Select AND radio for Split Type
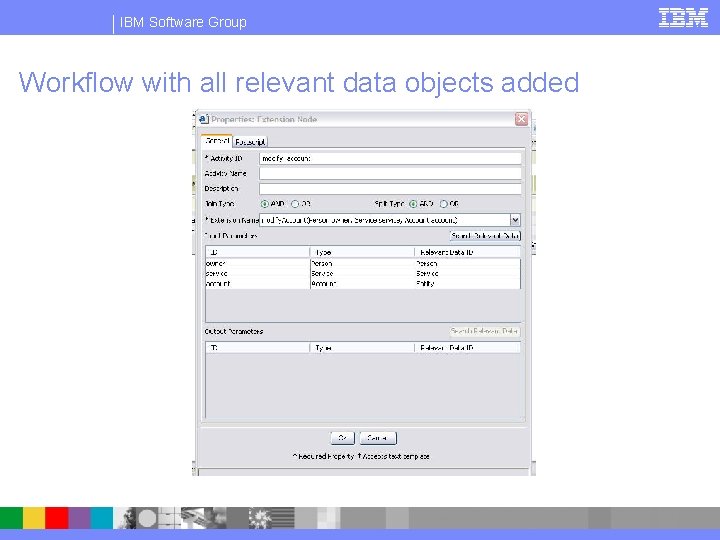 click(x=413, y=204)
